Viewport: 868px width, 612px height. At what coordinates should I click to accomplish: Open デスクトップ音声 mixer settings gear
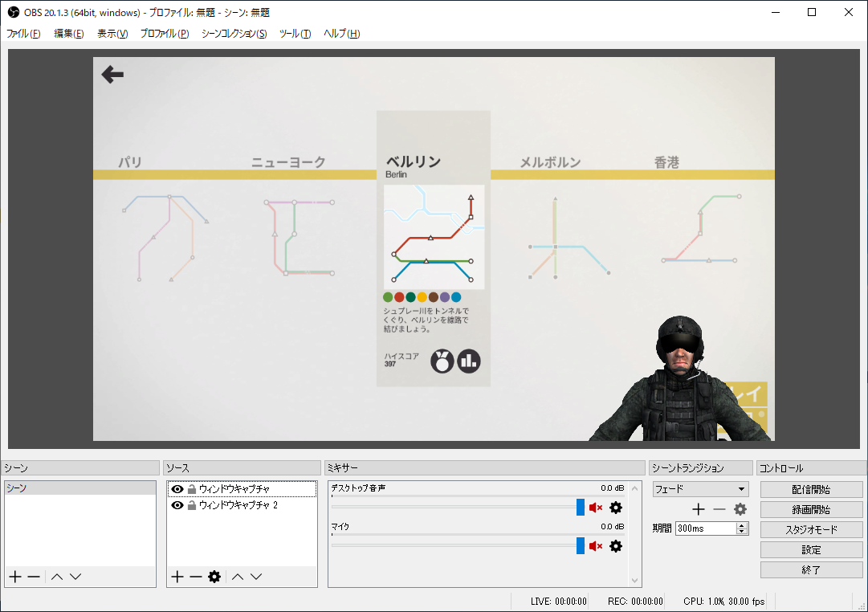click(x=616, y=508)
